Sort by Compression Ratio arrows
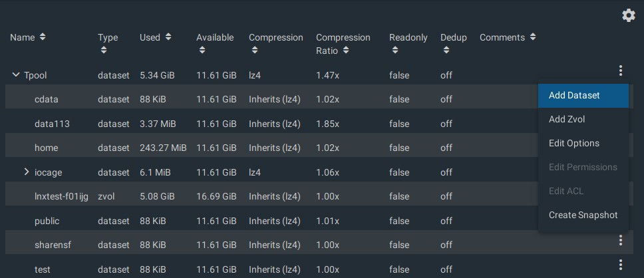The image size is (644, 278). click(x=346, y=51)
